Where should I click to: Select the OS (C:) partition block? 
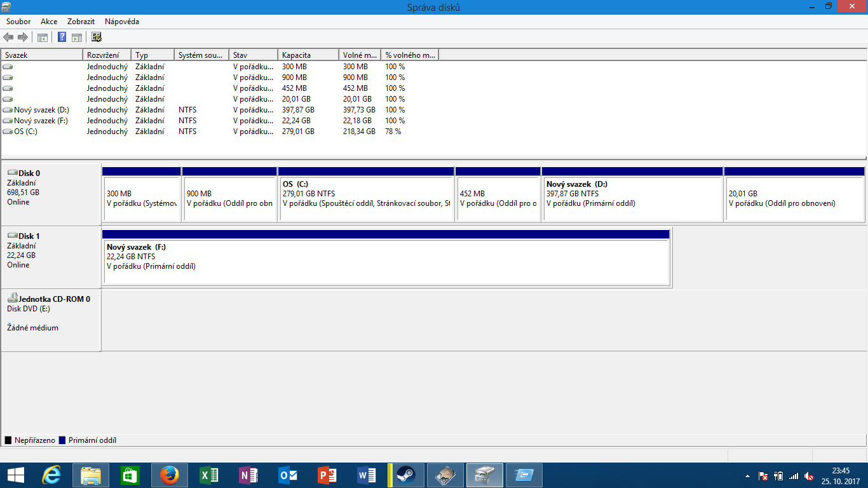366,198
